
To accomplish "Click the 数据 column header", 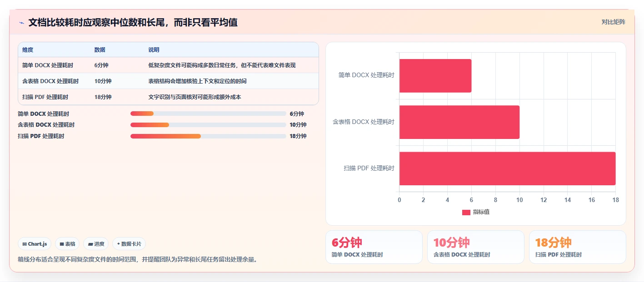I will pyautogui.click(x=100, y=50).
